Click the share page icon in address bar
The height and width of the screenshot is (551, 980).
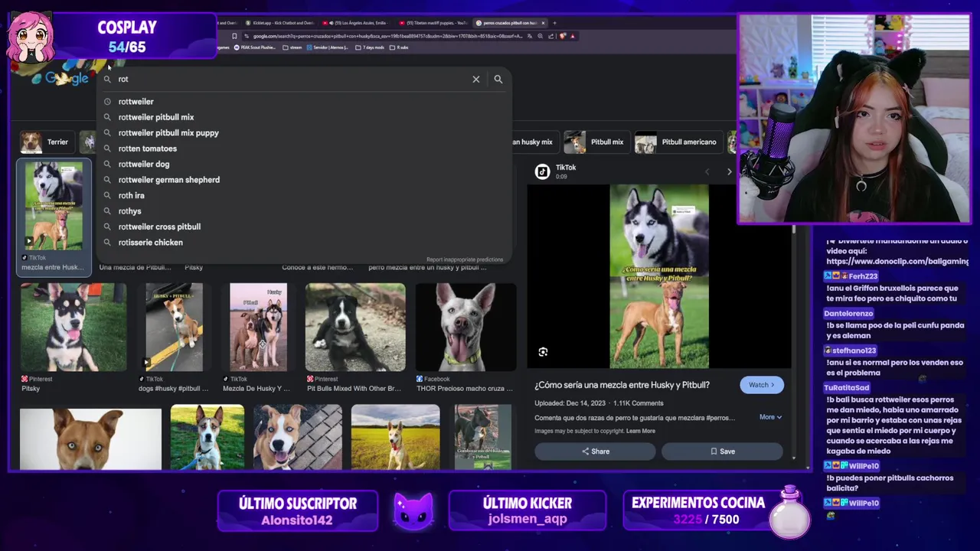tap(551, 36)
